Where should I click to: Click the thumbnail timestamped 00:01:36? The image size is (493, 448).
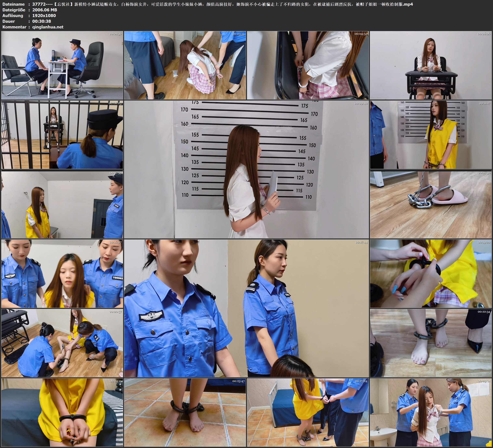tap(62, 65)
